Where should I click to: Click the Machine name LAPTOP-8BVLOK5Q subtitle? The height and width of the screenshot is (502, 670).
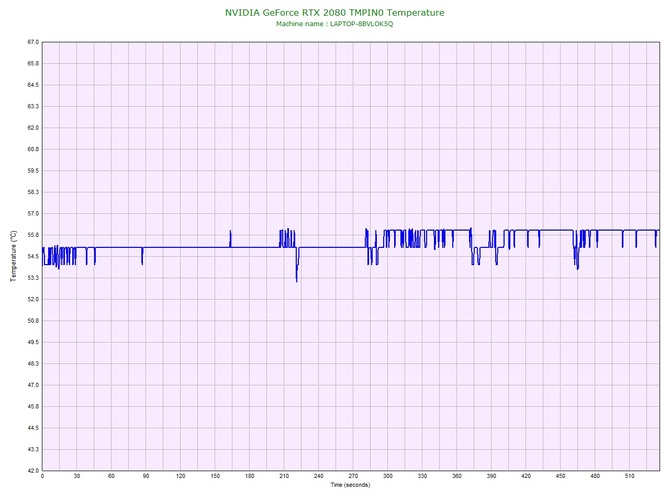pos(335,23)
